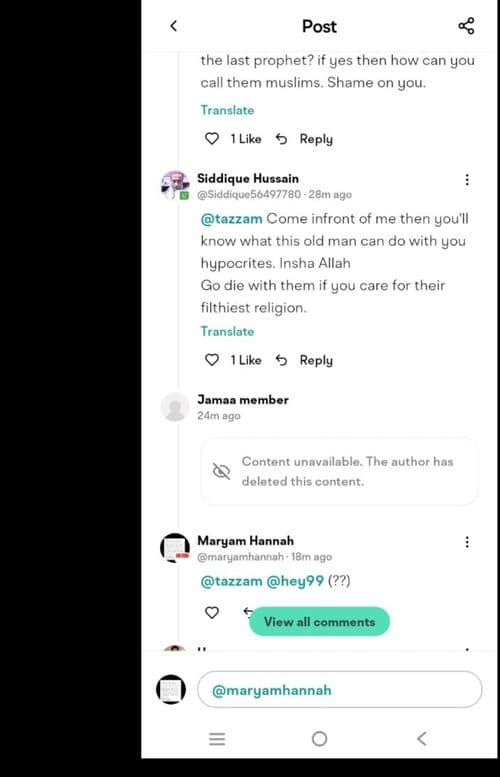The image size is (500, 777).
Task: Click the reply arrow under Siddique Hussain's comment
Action: tap(281, 360)
